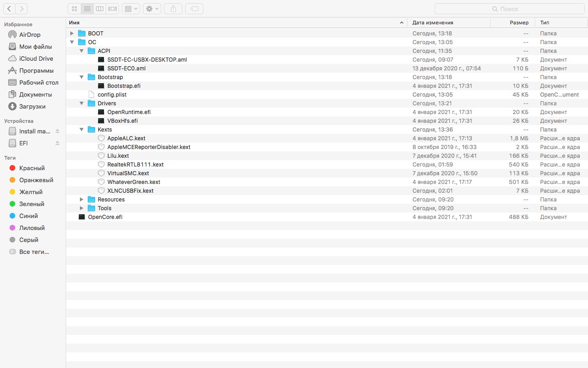588x368 pixels.
Task: Select the Install ma... volume in sidebar
Action: [x=30, y=131]
